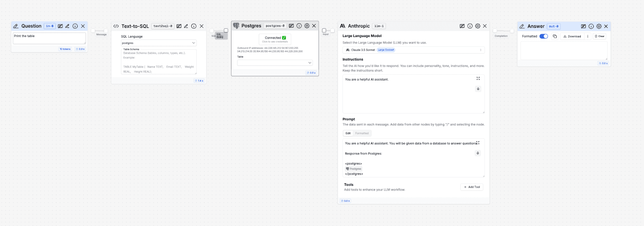Open the info icon on Text-to-SQL node
The height and width of the screenshot is (226, 644).
coord(194,26)
